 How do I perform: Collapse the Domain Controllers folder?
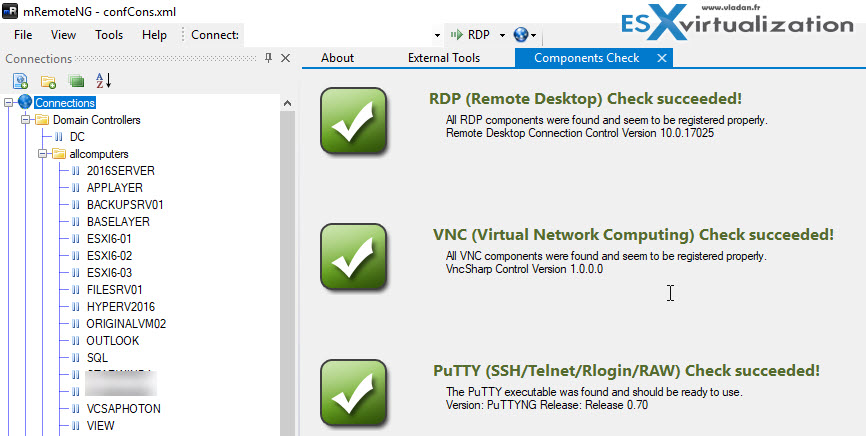pyautogui.click(x=25, y=120)
